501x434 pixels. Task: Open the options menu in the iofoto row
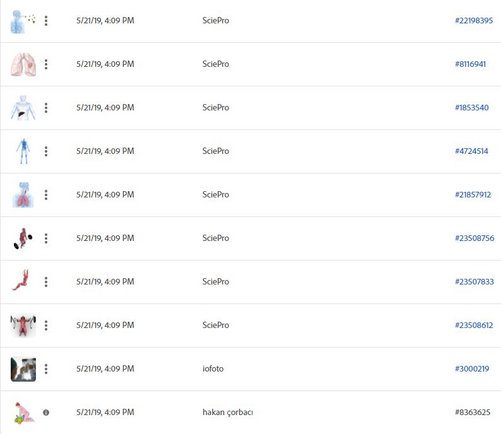click(x=46, y=369)
